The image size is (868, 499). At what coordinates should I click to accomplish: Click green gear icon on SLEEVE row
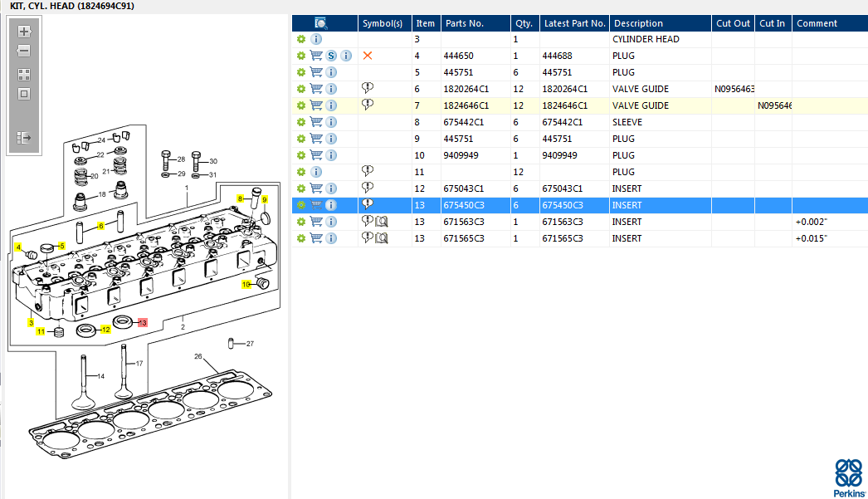[301, 122]
